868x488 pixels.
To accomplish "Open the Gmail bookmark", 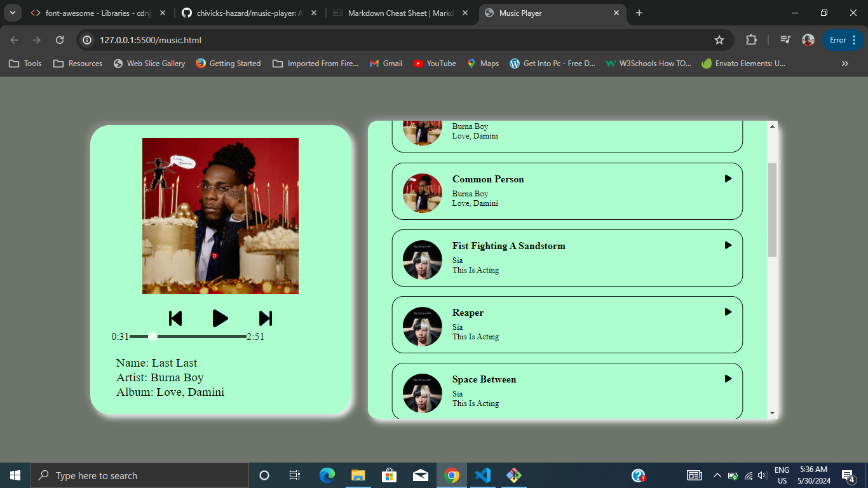I will (386, 64).
